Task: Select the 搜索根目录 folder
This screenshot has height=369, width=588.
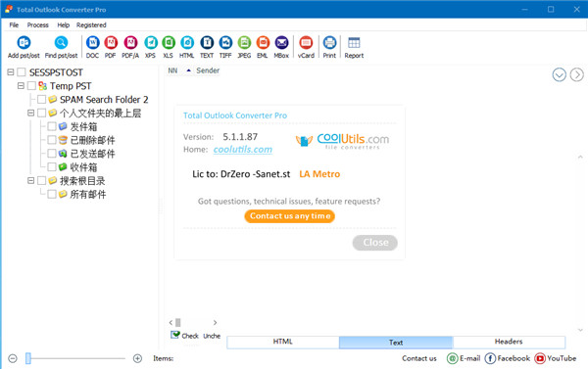Action: [82, 181]
